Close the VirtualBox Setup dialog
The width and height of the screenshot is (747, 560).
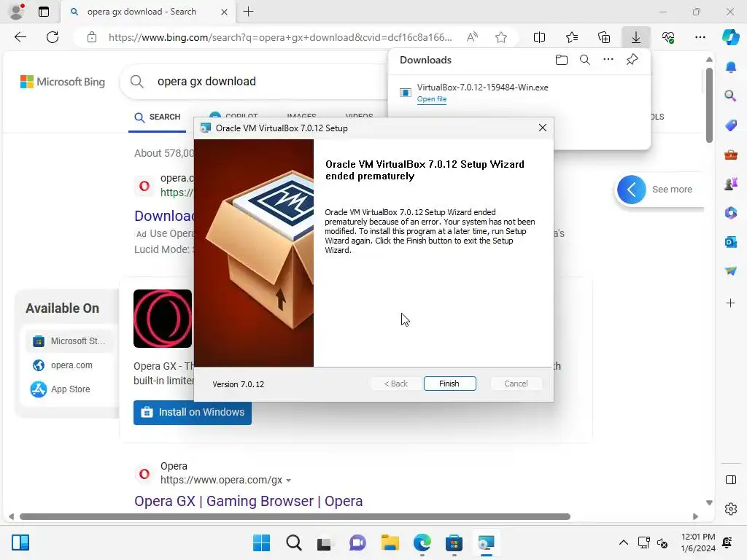click(x=542, y=128)
